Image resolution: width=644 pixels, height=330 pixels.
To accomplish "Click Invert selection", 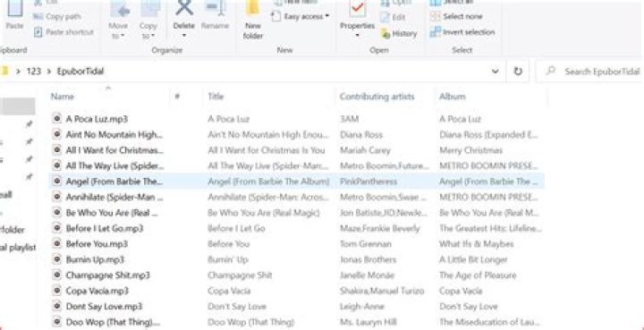I will 462,32.
